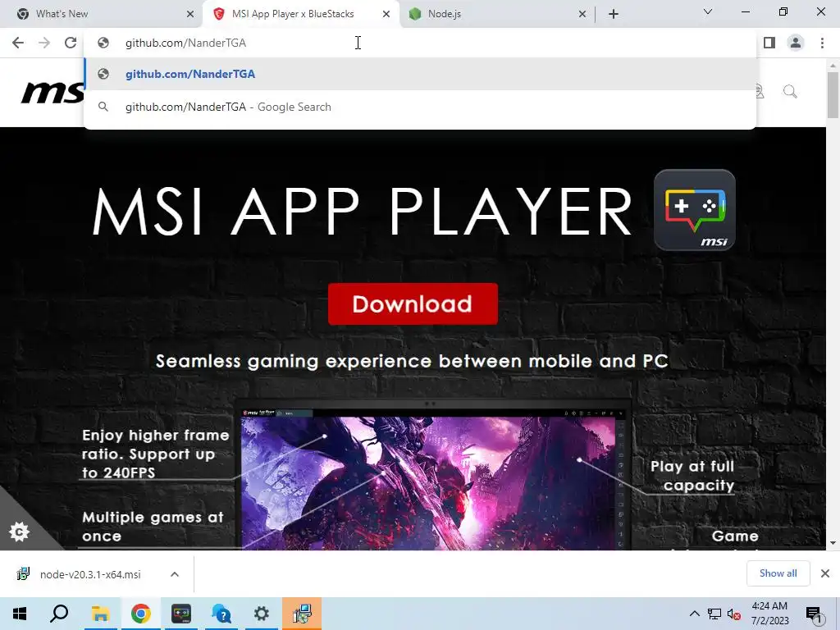Click the browser forward arrow
This screenshot has width=840, height=630.
pos(44,43)
